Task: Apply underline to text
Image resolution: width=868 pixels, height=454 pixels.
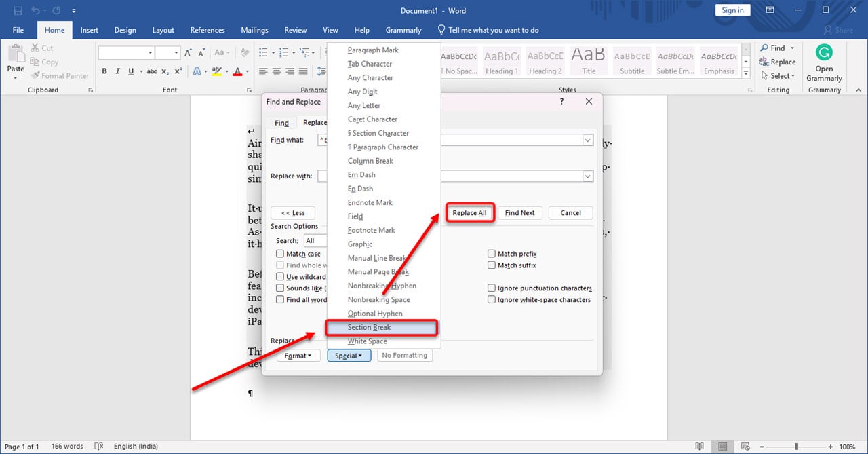Action: [x=130, y=71]
